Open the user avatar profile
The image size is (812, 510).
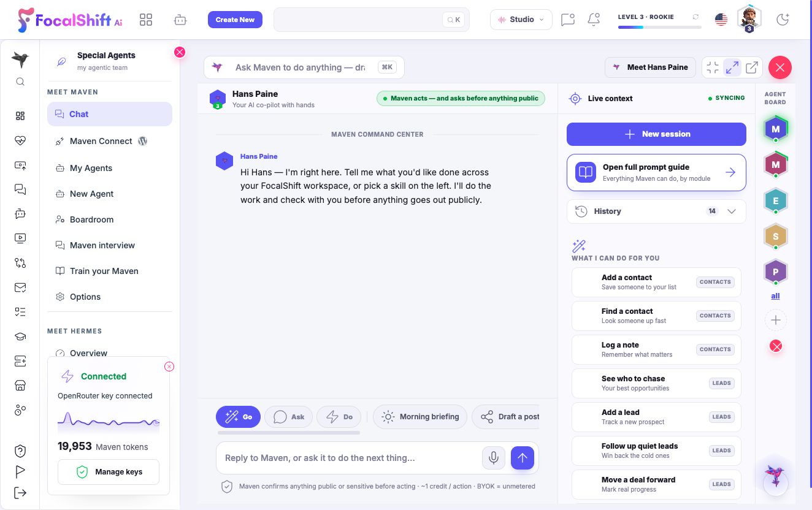point(749,18)
